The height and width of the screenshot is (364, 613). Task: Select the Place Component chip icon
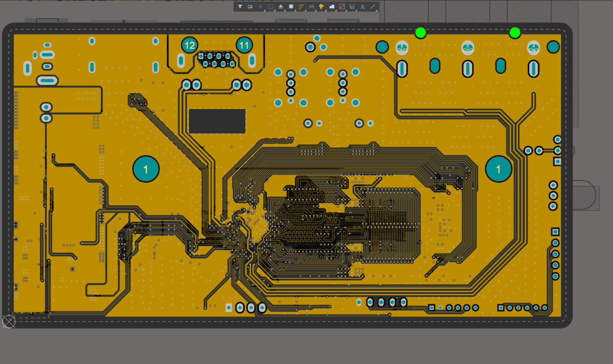pos(291,7)
